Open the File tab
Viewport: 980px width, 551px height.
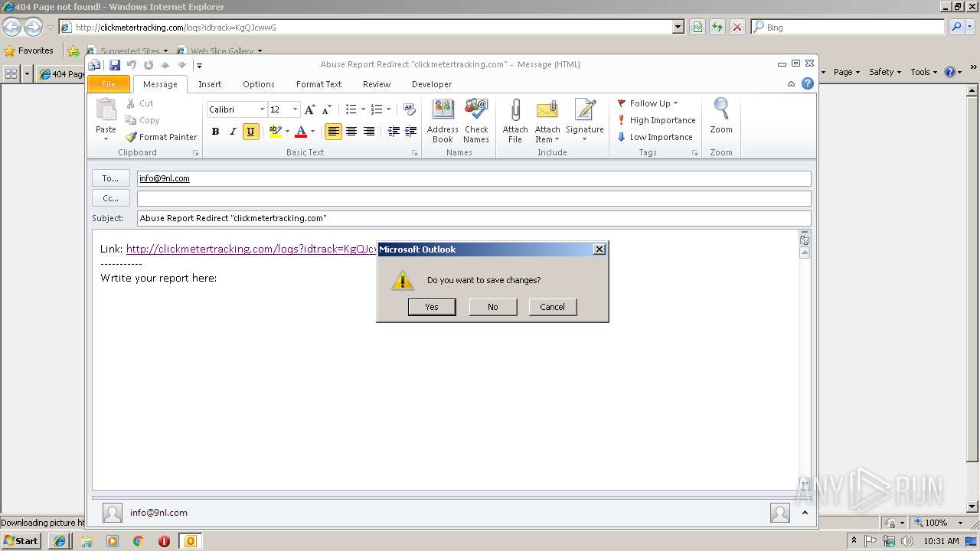point(109,84)
